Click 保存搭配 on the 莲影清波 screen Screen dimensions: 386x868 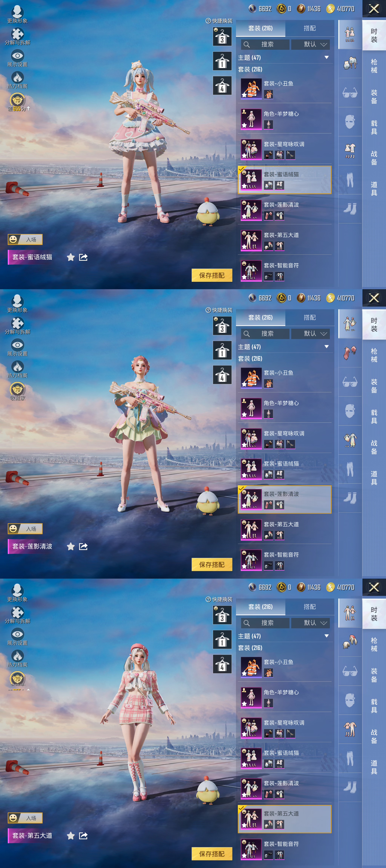click(212, 564)
